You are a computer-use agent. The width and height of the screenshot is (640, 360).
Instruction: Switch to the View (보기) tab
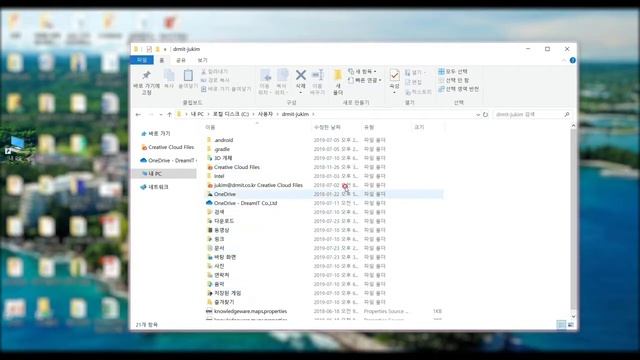(x=202, y=60)
